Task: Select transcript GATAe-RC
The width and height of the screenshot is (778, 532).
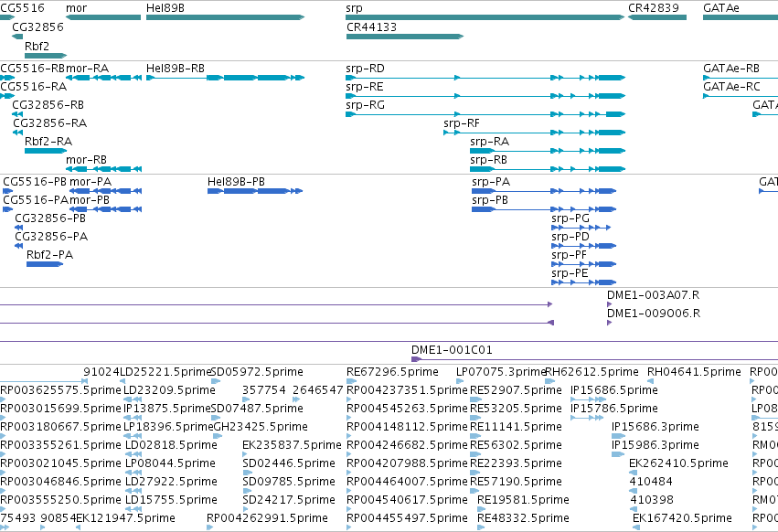Action: (x=741, y=96)
